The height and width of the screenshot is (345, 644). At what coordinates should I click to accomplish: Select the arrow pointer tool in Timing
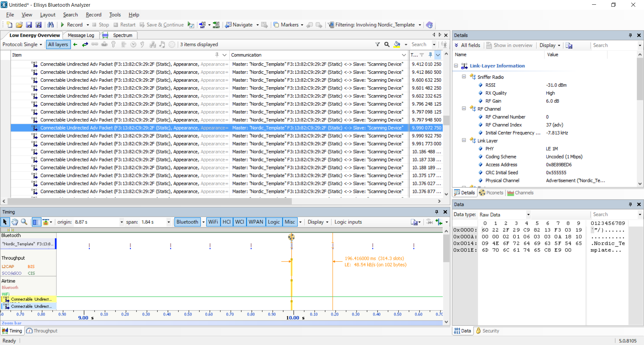5,222
